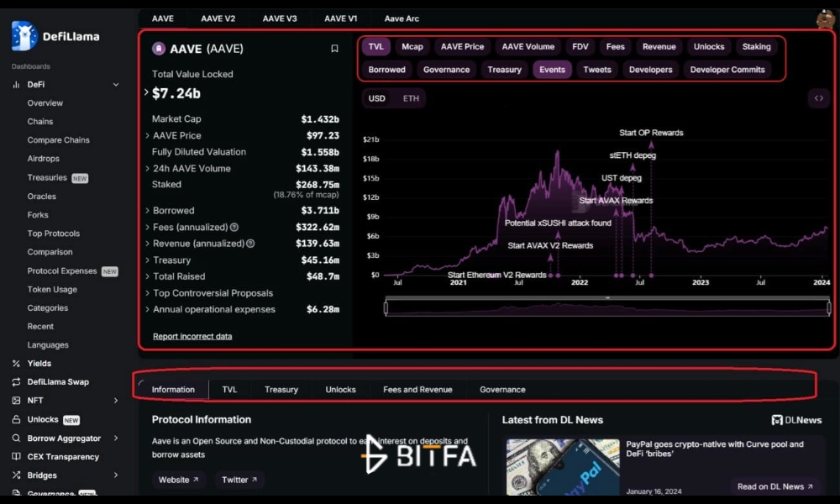The height and width of the screenshot is (504, 840).
Task: Open the Unlocks section tab
Action: (341, 390)
